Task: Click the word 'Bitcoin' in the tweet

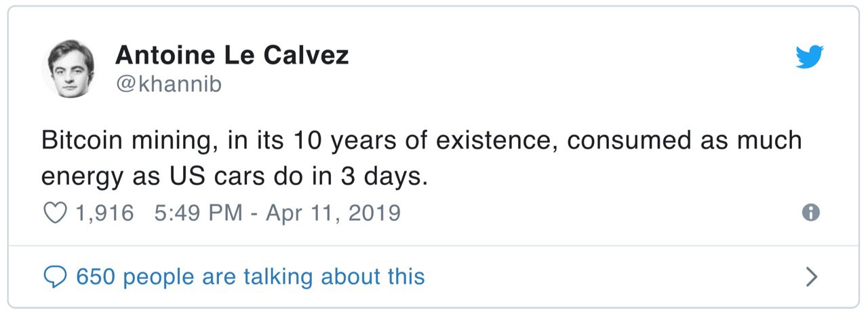Action: pos(81,140)
